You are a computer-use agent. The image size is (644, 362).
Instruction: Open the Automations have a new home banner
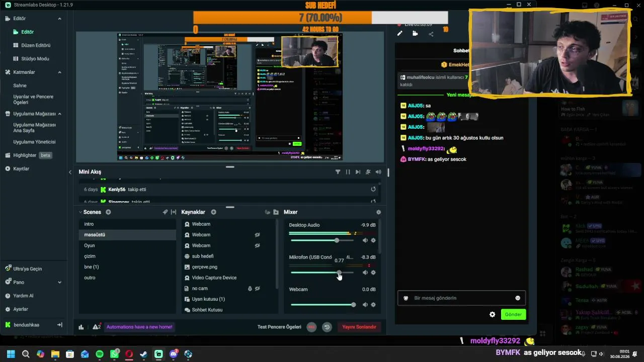(139, 327)
